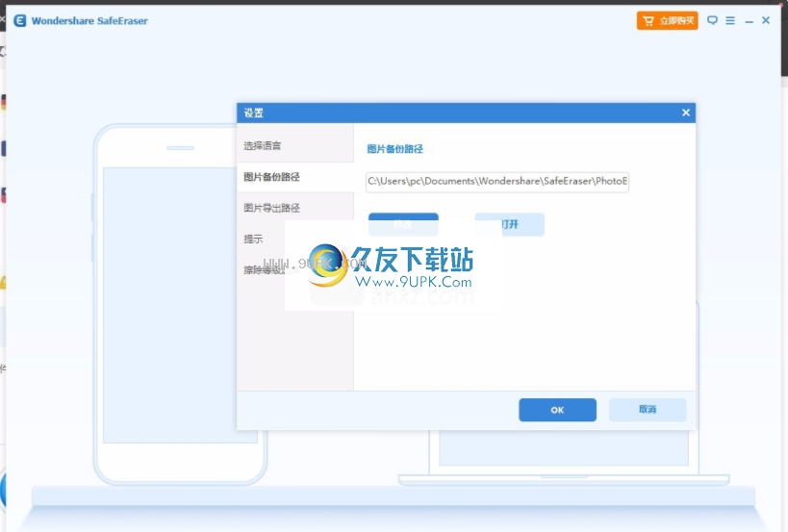This screenshot has height=532, width=788.
Task: Select the 图片导出路径 settings tab
Action: pyautogui.click(x=295, y=208)
